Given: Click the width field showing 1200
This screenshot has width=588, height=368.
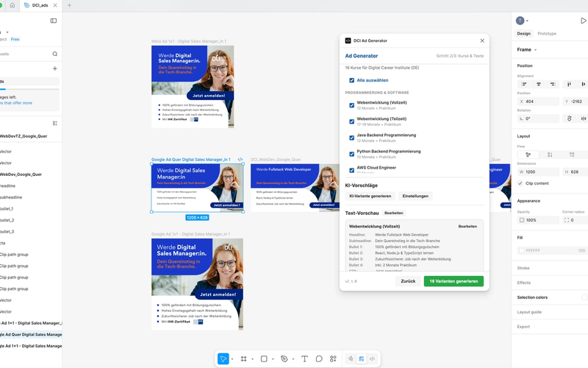Looking at the screenshot, I should [539, 171].
